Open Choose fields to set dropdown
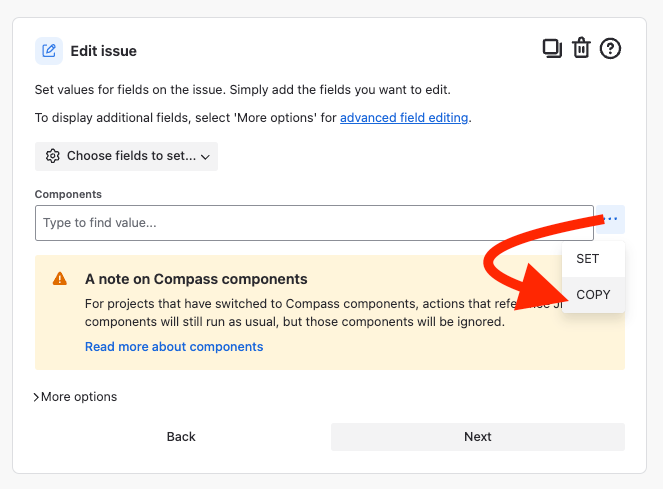Image resolution: width=663 pixels, height=489 pixels. [126, 156]
